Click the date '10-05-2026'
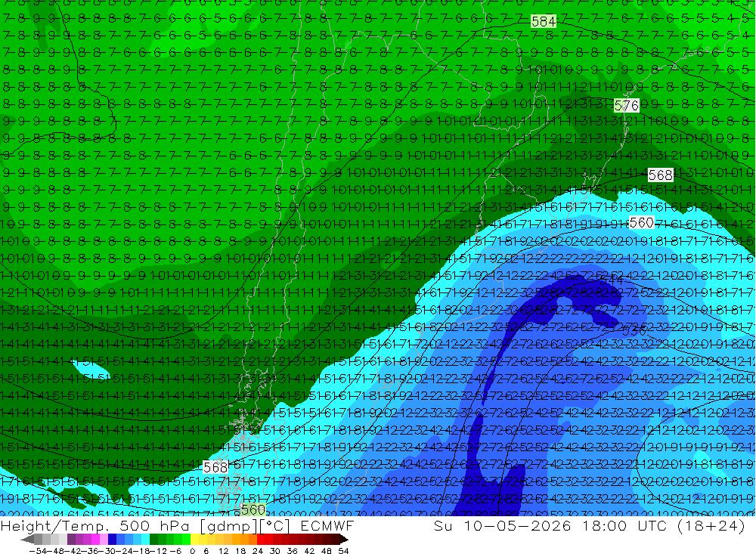Screen dimensions: 756x554 (x=519, y=525)
